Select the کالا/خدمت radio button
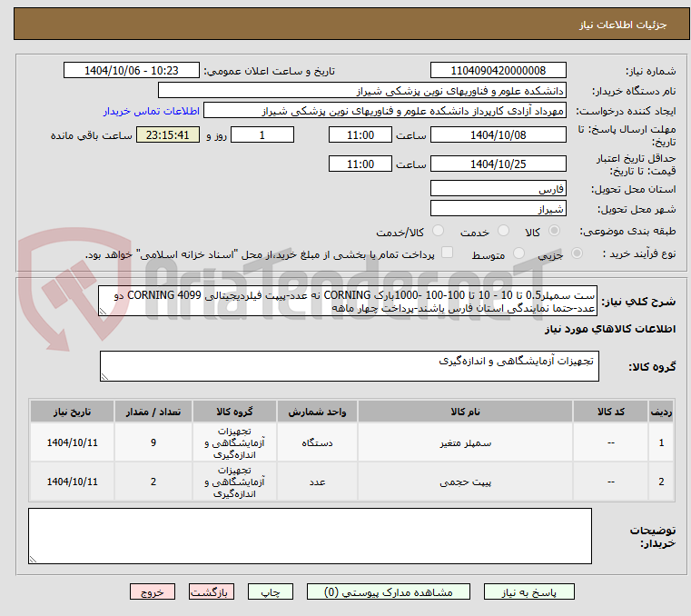Screen dimensions: 691x616 coord(438,231)
